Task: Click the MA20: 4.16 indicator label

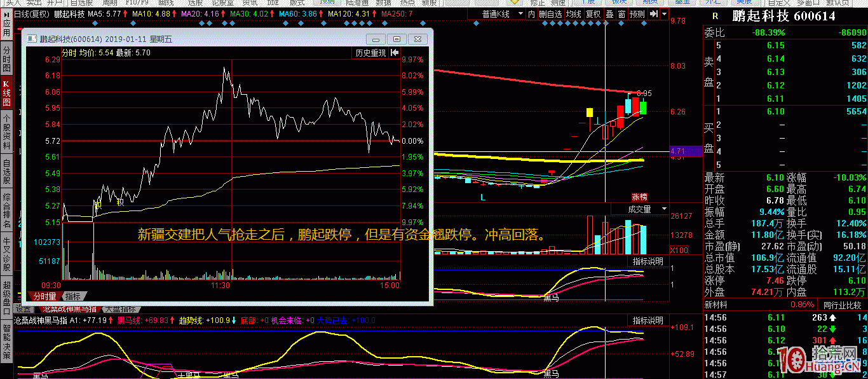Action: coord(200,13)
